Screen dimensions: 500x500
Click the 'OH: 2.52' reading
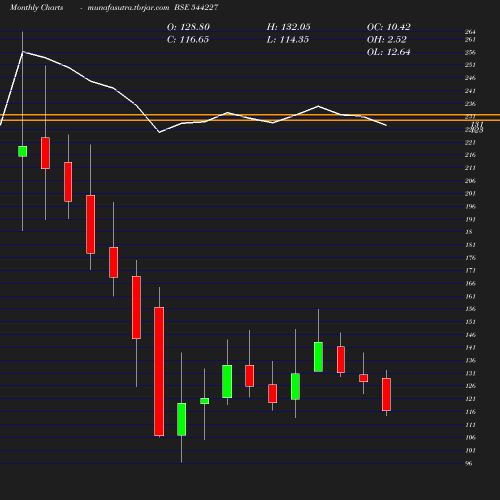[x=387, y=40]
